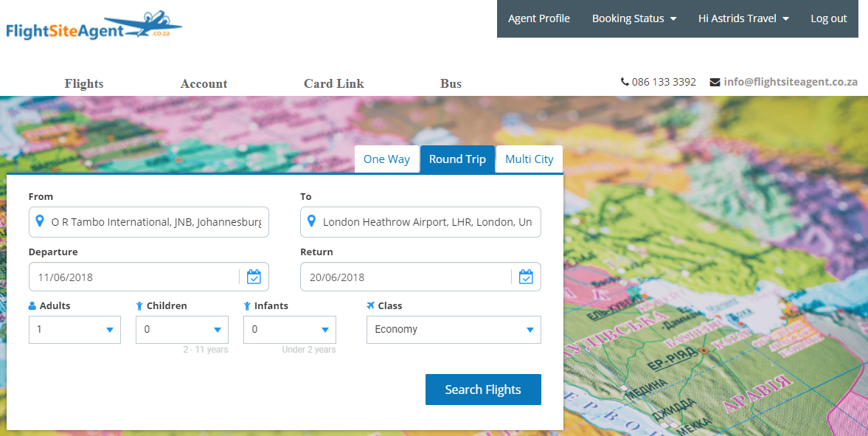Expand the Adults count dropdown
This screenshot has height=436, width=868.
point(74,330)
